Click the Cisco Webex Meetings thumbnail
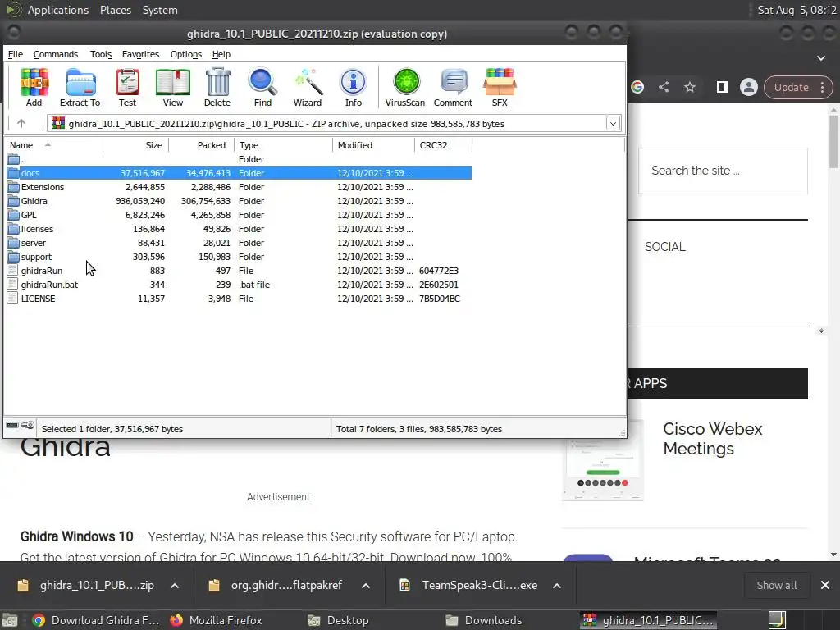Image resolution: width=840 pixels, height=630 pixels. pos(603,461)
